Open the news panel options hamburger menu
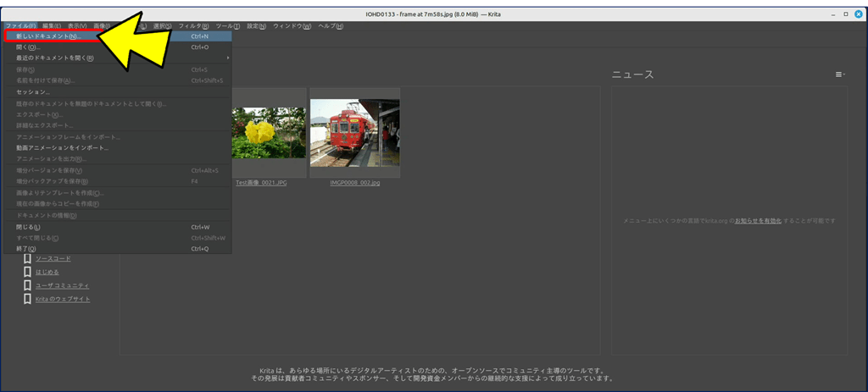The height and width of the screenshot is (392, 868). coord(839,75)
